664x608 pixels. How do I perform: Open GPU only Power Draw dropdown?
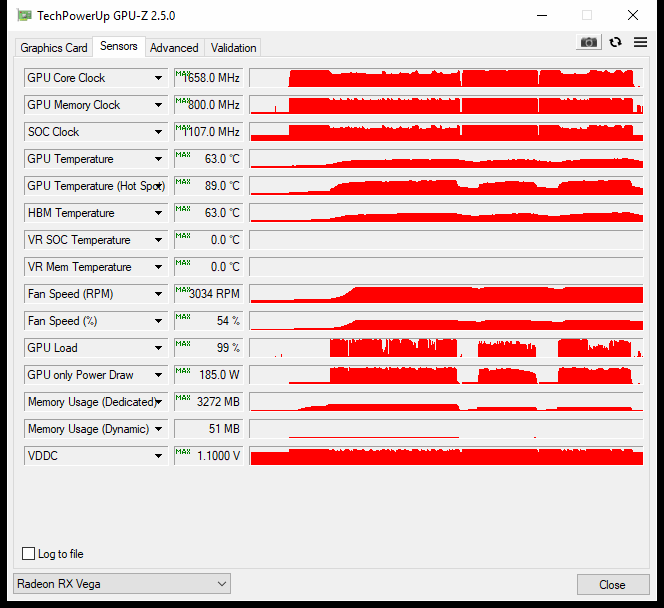(x=158, y=375)
